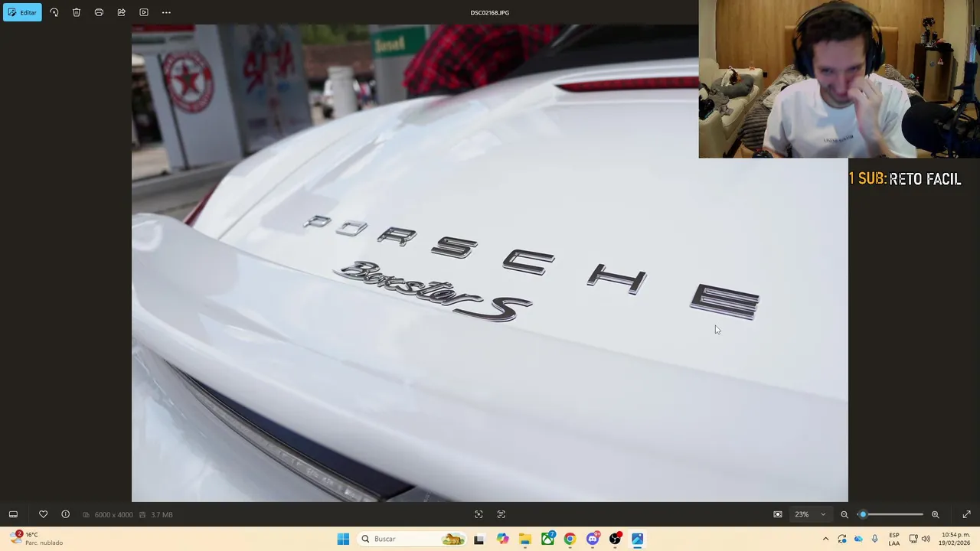Open Discord from the taskbar
Viewport: 980px width, 551px height.
(593, 539)
